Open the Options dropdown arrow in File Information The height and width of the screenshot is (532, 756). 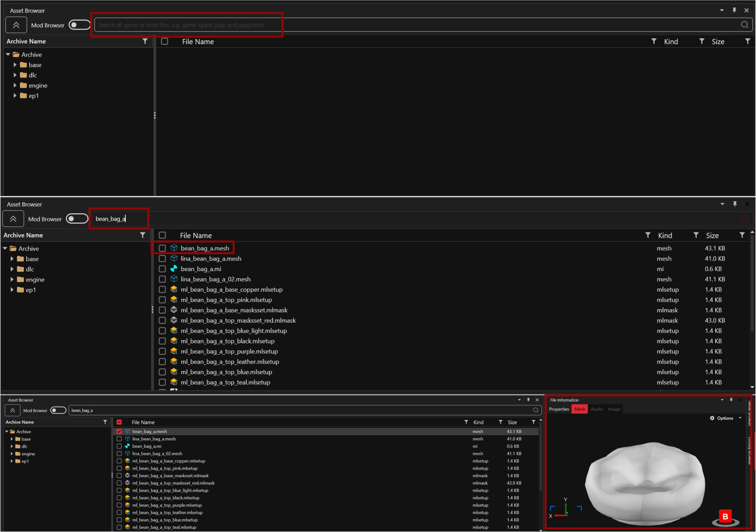[740, 418]
